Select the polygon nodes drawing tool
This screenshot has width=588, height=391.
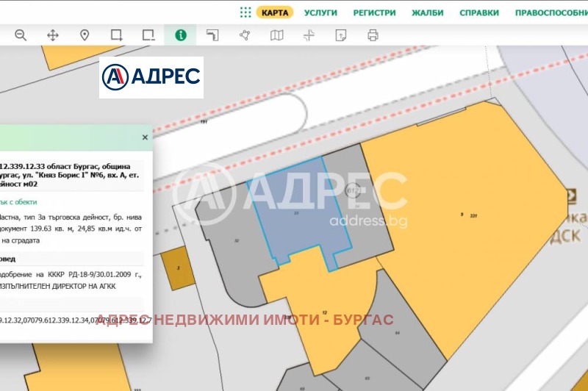[245, 35]
